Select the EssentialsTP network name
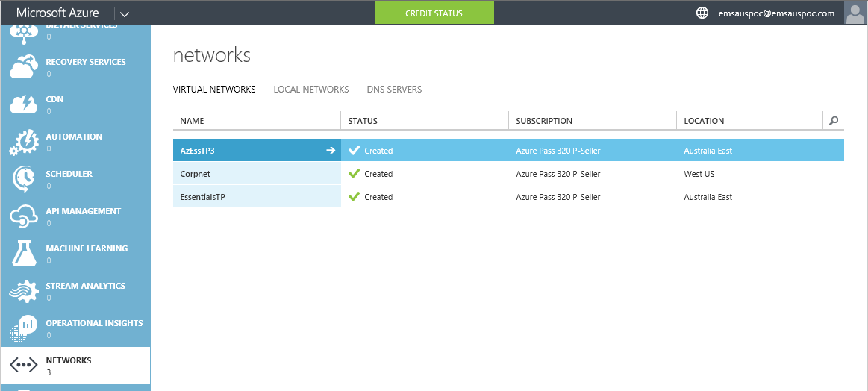 click(x=203, y=196)
